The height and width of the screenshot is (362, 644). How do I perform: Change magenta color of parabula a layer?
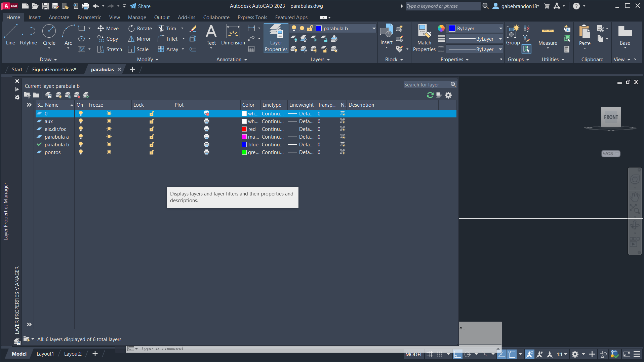click(244, 137)
